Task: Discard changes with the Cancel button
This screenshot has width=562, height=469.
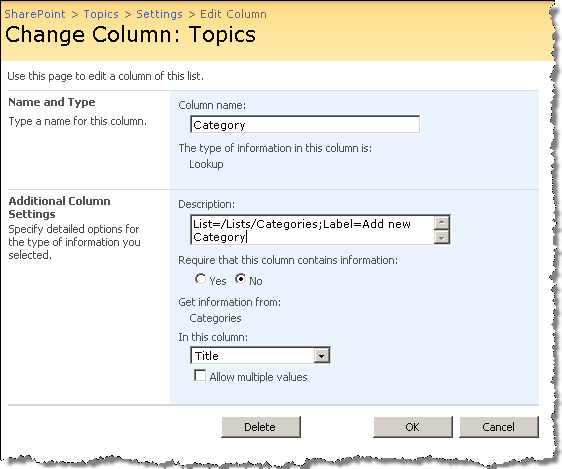Action: pos(499,427)
